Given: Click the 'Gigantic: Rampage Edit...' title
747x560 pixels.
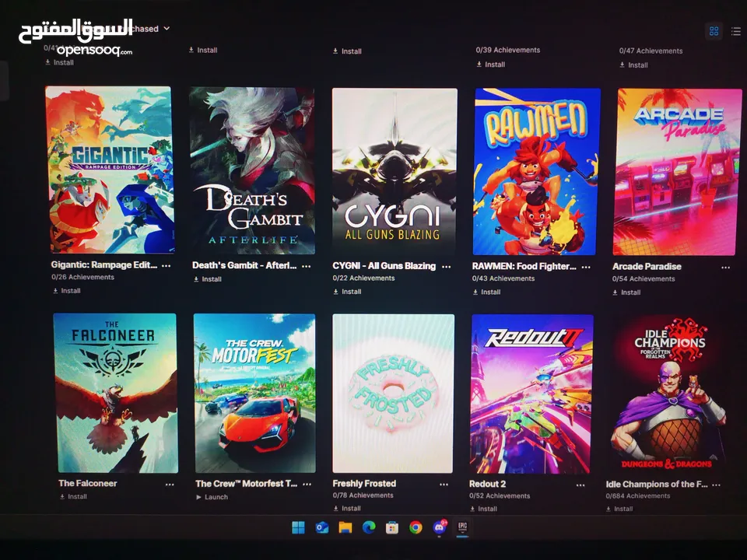Looking at the screenshot, I should (103, 264).
